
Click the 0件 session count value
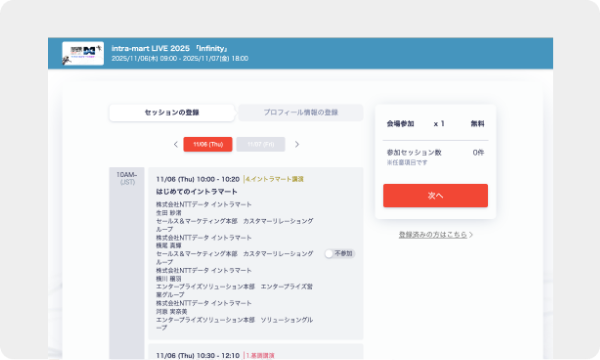pyautogui.click(x=478, y=152)
